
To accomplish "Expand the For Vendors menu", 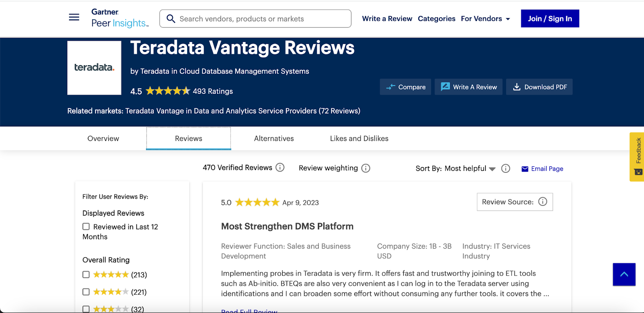I will pyautogui.click(x=485, y=19).
